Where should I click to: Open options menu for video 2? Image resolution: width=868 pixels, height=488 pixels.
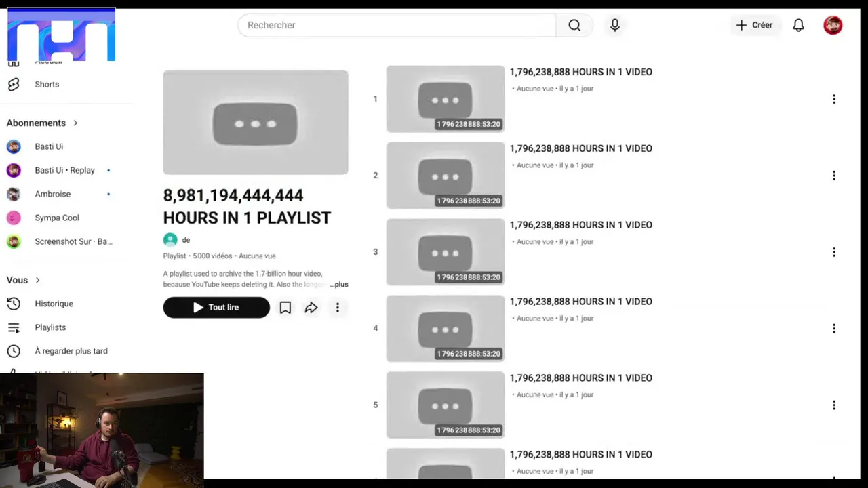833,176
